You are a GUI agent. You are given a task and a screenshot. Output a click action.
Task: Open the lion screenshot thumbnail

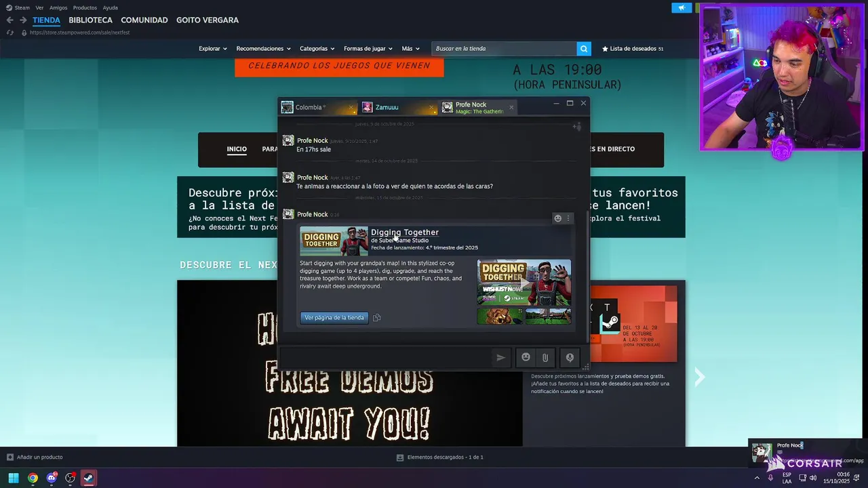500,316
